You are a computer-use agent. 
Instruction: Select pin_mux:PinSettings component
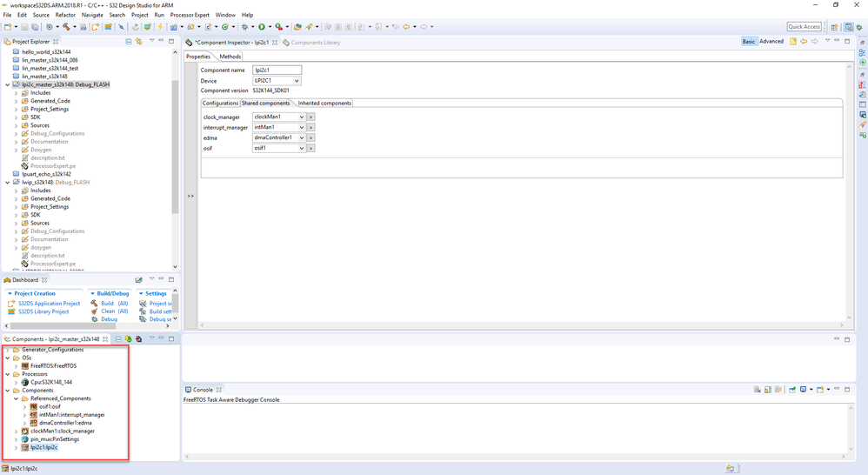[x=55, y=439]
